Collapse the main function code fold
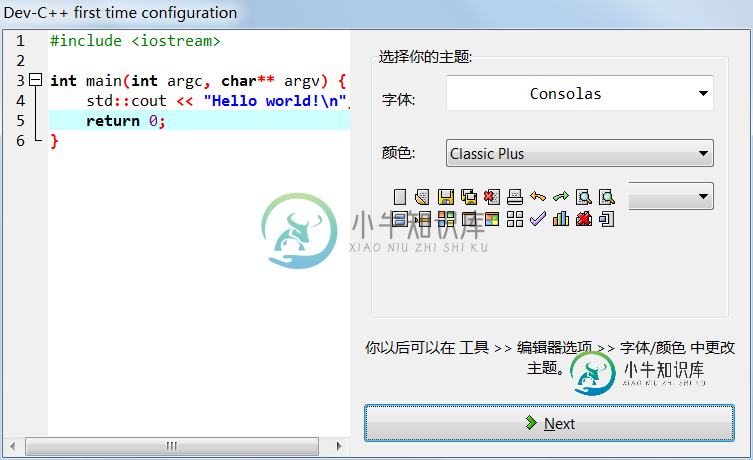This screenshot has height=460, width=753. (36, 80)
